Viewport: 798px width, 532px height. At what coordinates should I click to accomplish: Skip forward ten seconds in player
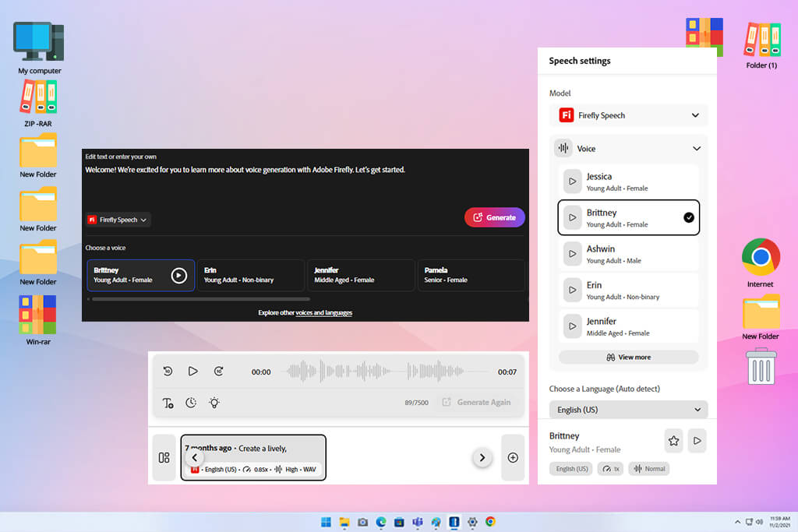[x=218, y=372]
